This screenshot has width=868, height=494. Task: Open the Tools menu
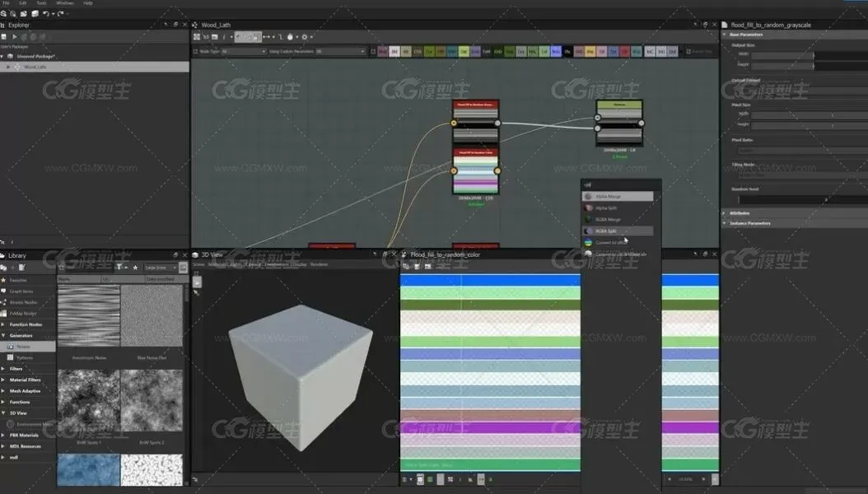pyautogui.click(x=41, y=2)
